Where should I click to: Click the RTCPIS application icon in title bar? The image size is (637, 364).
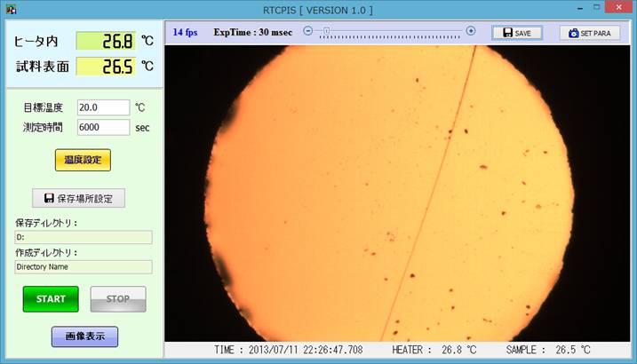tap(11, 10)
